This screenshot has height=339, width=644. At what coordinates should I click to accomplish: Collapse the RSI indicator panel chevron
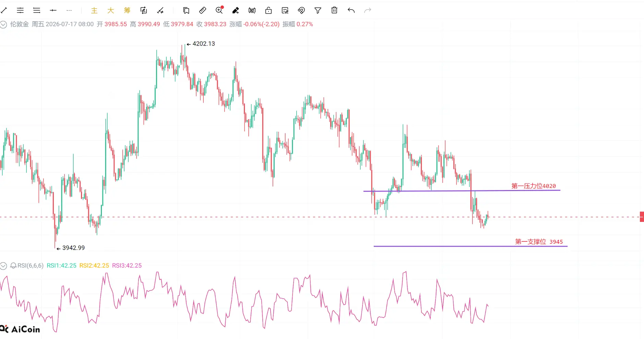(x=3, y=266)
